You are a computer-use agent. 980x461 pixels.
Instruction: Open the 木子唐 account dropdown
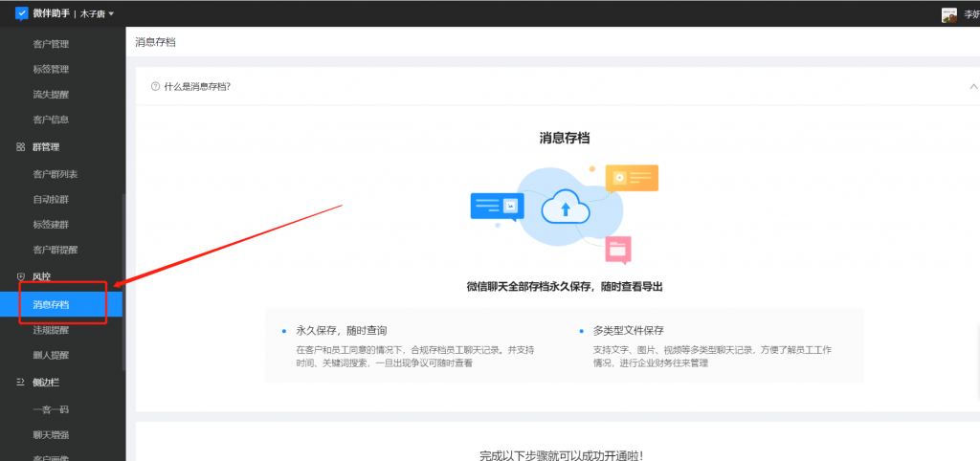[x=97, y=14]
